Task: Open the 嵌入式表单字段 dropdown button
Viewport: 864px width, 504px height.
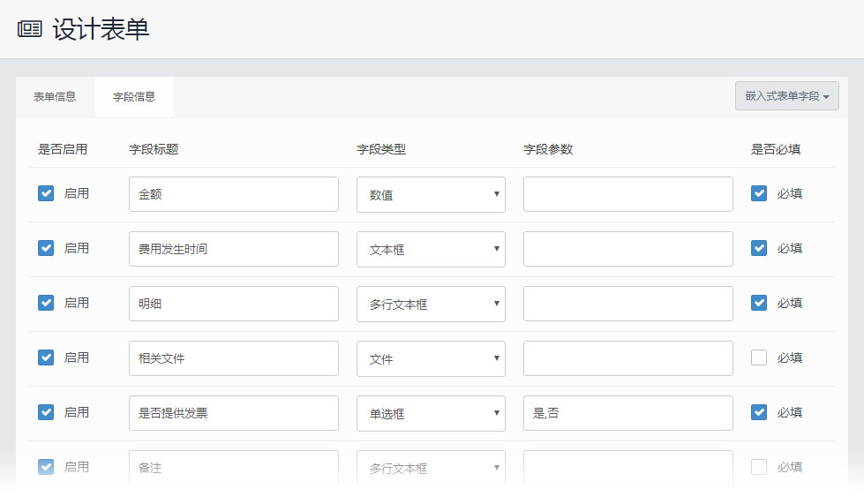Action: pos(787,96)
